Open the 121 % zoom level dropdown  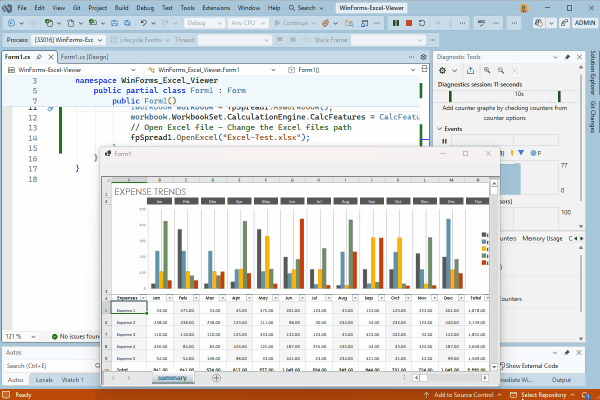coord(21,336)
